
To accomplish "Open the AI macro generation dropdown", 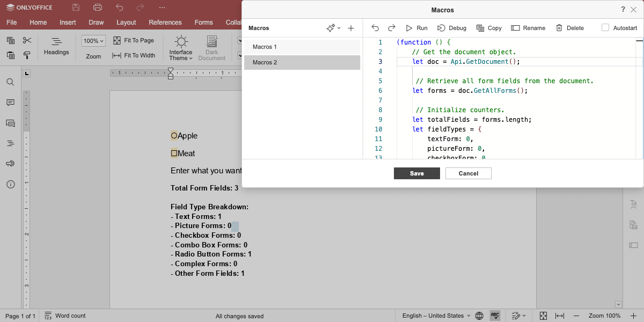I will coord(333,28).
